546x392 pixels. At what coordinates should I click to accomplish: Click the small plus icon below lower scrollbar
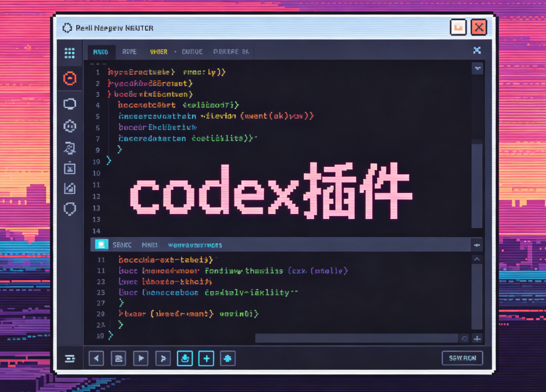point(477,338)
